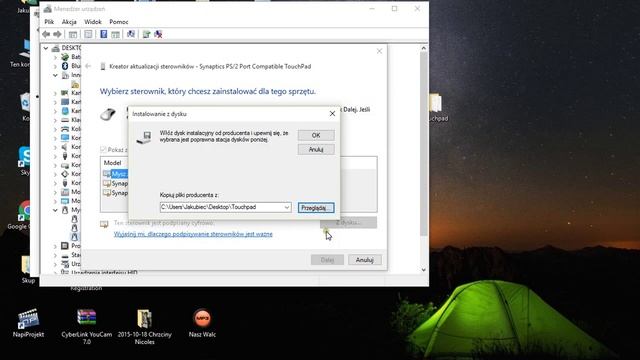Select the battery category icon in tree
640x360 pixels.
(65, 57)
